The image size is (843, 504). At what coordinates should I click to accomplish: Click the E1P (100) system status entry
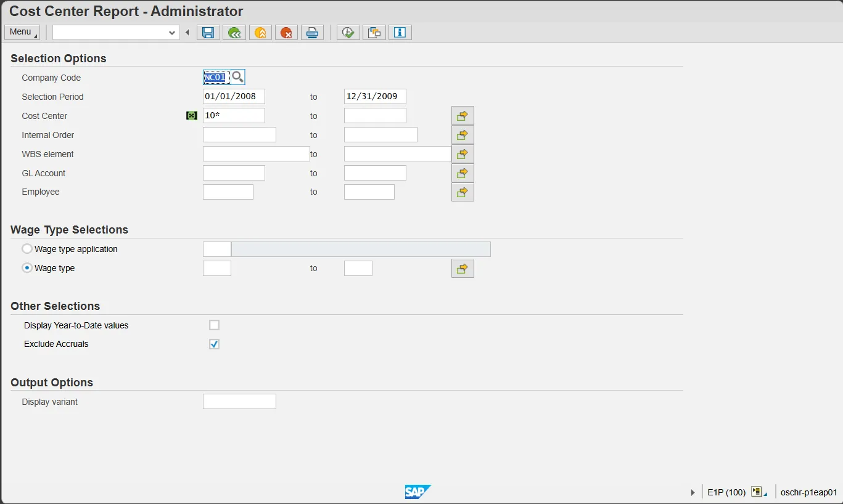pos(726,492)
